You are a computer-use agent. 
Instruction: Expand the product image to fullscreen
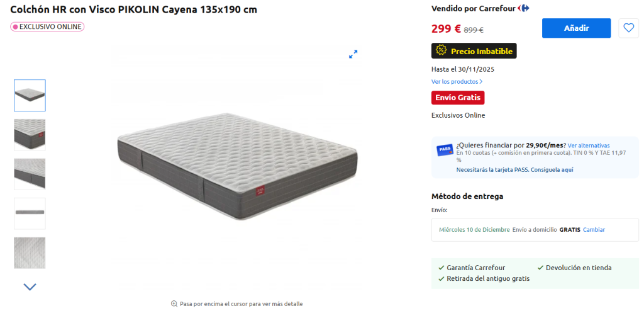pyautogui.click(x=353, y=54)
